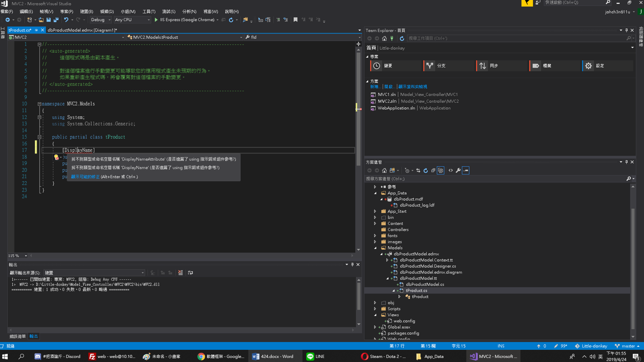This screenshot has height=362, width=644.
Task: Open the Debug configuration dropdown
Action: coord(100,20)
